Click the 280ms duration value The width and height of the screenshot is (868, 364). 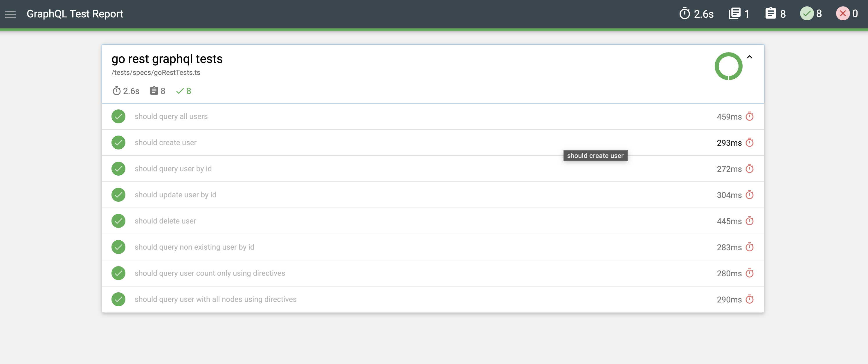pos(729,273)
